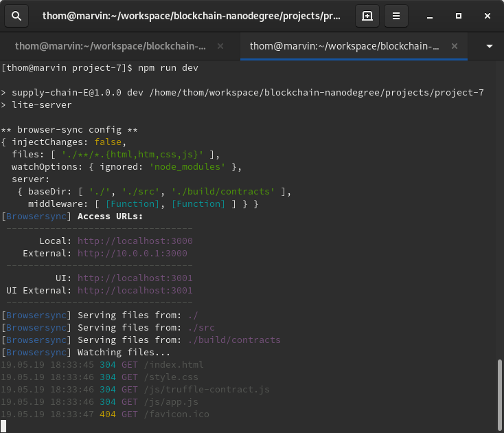Open the External http://10.0.0.1:3000 link

coord(132,254)
